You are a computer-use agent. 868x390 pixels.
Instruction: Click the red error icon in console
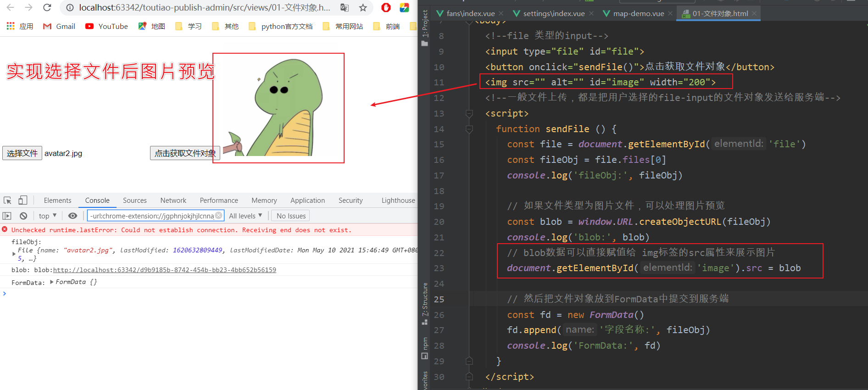point(5,229)
